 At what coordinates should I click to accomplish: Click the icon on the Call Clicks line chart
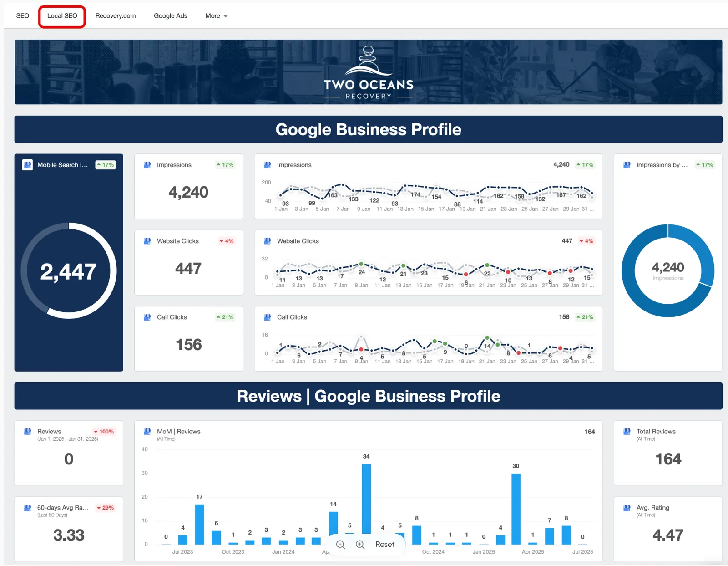pyautogui.click(x=268, y=317)
